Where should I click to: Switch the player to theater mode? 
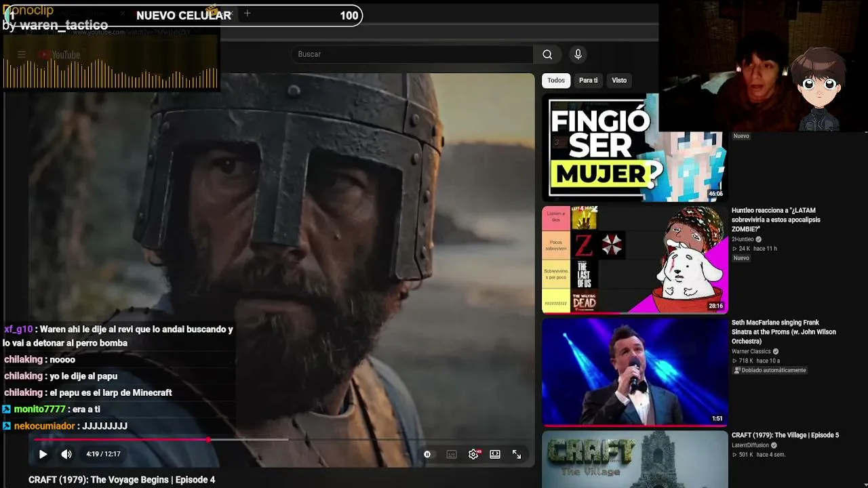tap(495, 454)
